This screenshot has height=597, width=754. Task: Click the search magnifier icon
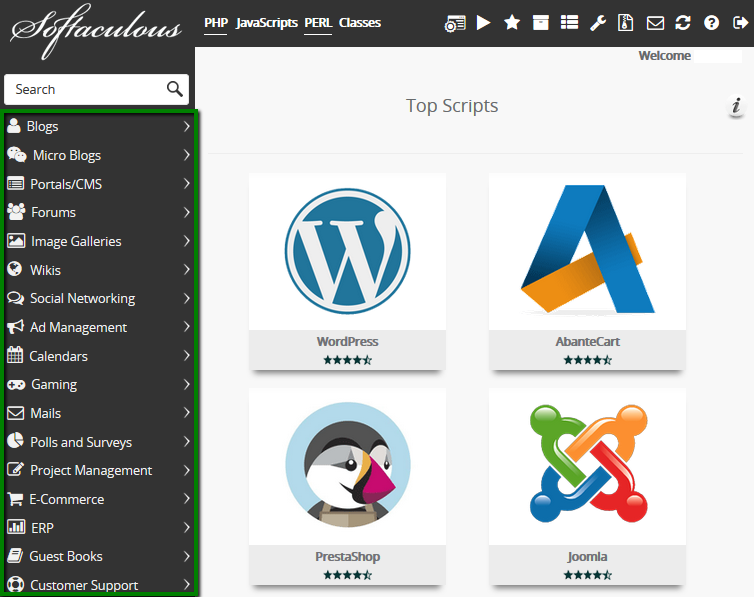click(175, 89)
